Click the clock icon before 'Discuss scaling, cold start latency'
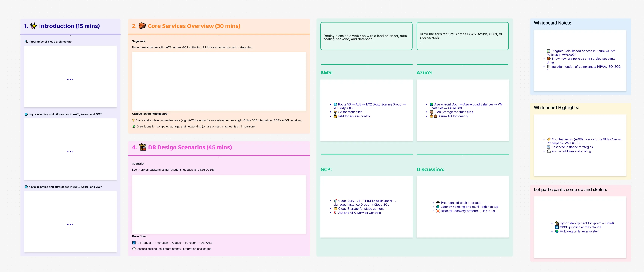This screenshot has width=644, height=272. pos(133,249)
